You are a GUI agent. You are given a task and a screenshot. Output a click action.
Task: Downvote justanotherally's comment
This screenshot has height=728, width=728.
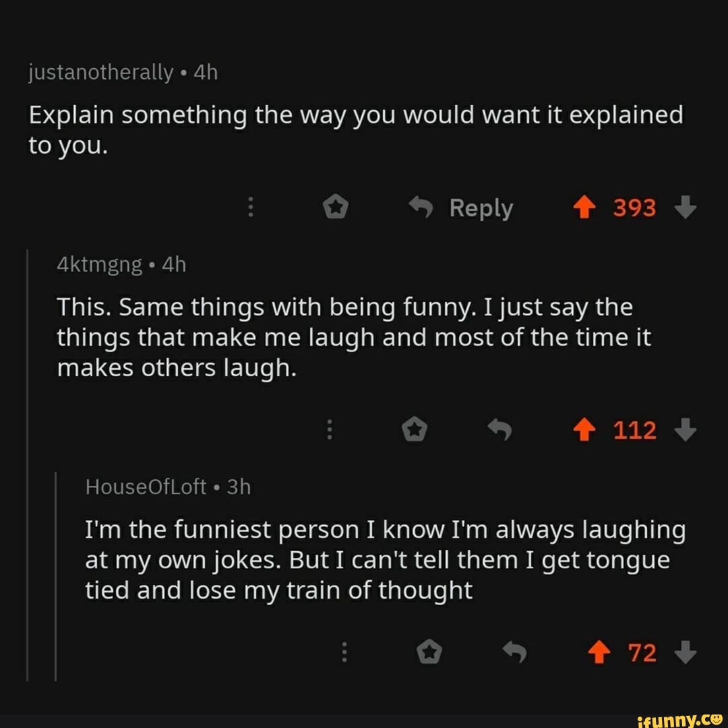click(x=686, y=208)
